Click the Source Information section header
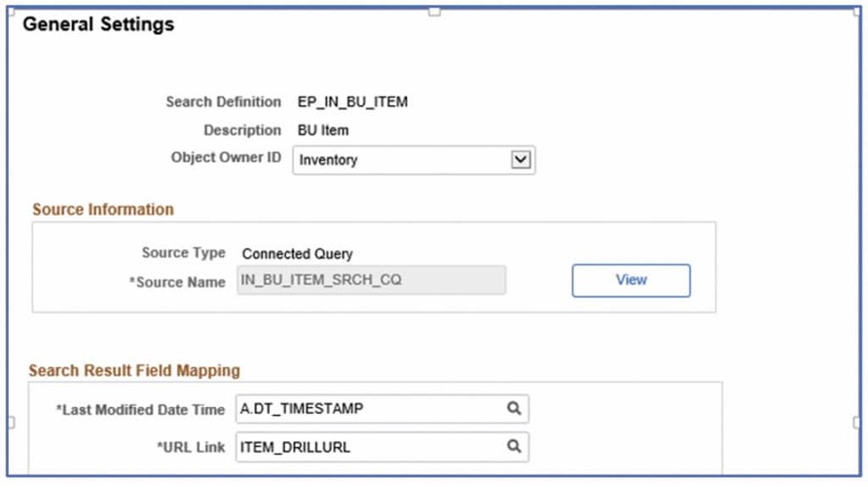This screenshot has width=868, height=486. pos(103,209)
